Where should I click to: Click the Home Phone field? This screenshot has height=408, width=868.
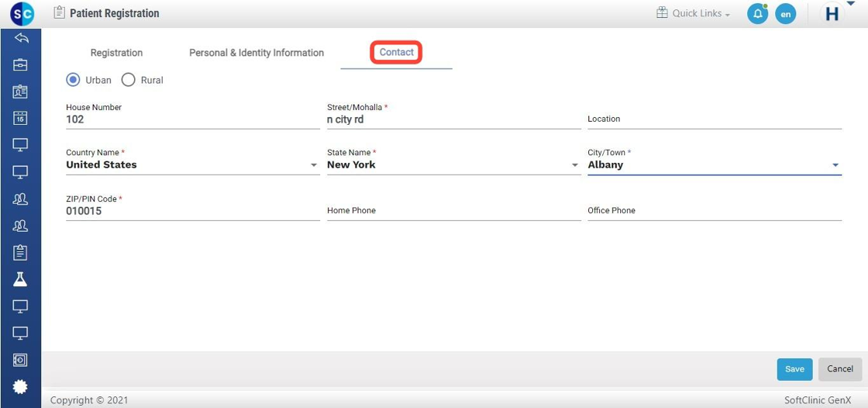coord(454,211)
